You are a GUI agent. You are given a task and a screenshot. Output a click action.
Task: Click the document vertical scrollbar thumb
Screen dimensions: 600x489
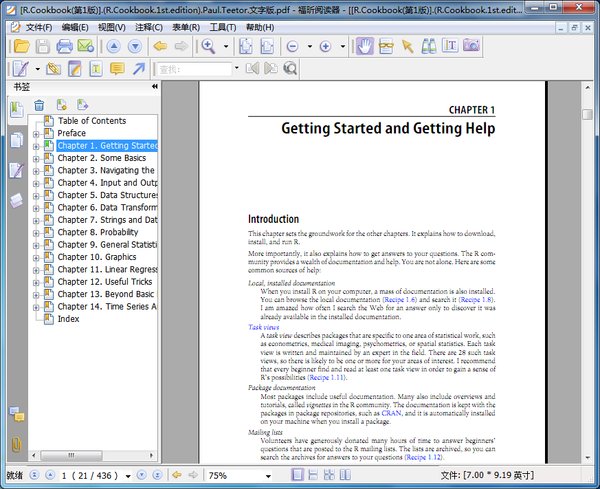[587, 114]
